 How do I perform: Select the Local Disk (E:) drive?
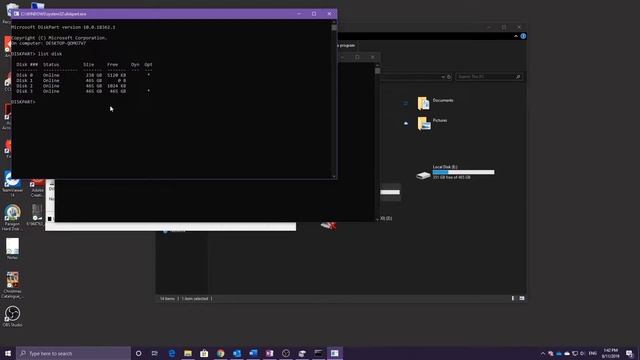coord(455,172)
